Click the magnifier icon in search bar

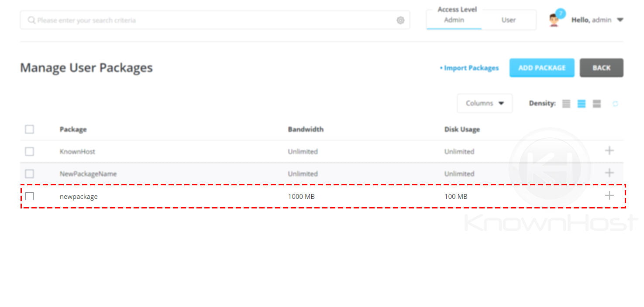point(31,20)
